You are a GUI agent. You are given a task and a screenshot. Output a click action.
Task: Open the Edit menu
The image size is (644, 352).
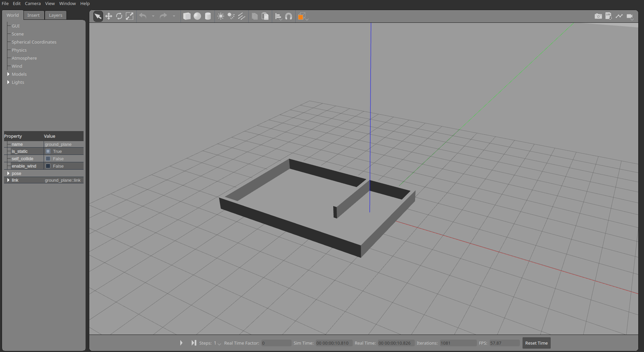(x=17, y=3)
